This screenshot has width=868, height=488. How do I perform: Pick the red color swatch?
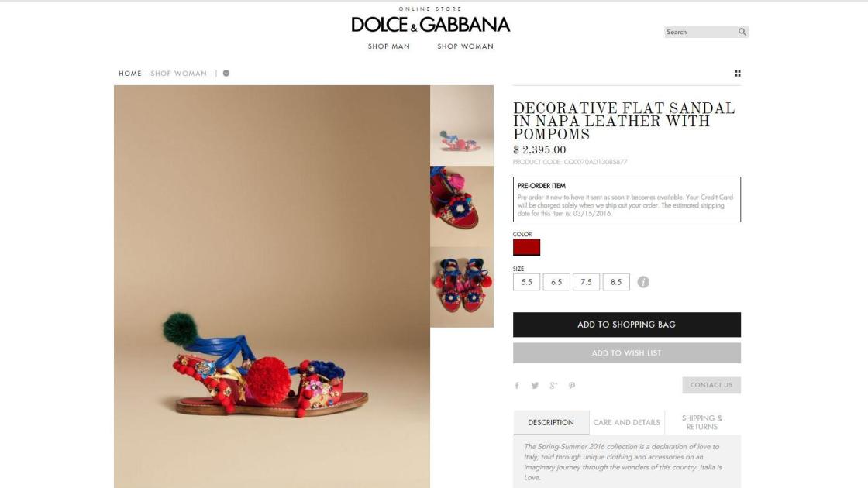point(526,247)
